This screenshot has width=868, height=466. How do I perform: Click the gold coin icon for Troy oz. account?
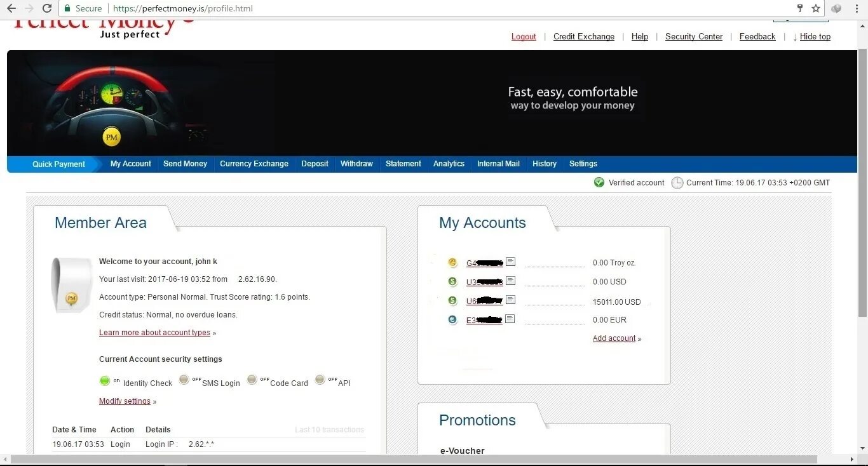(x=452, y=262)
